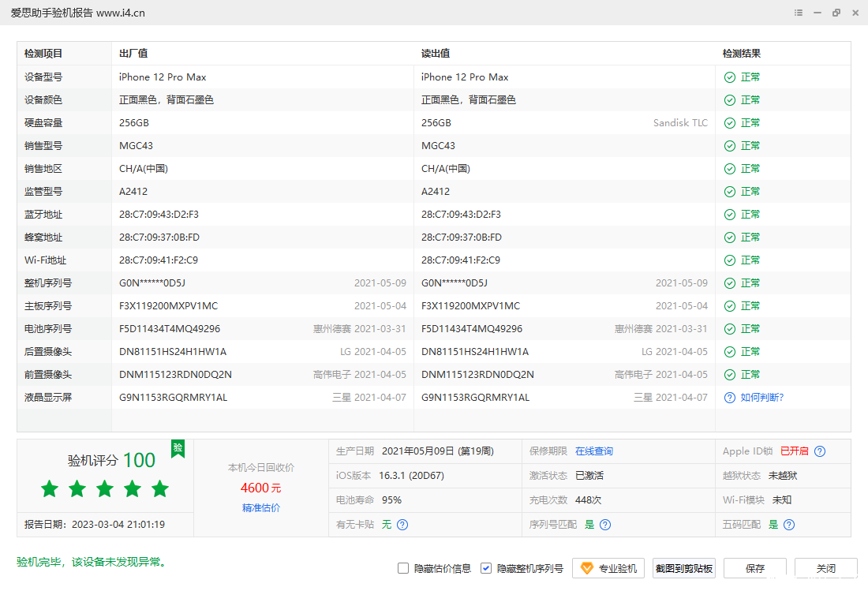Click the green check icon for 整机序列号

click(730, 283)
